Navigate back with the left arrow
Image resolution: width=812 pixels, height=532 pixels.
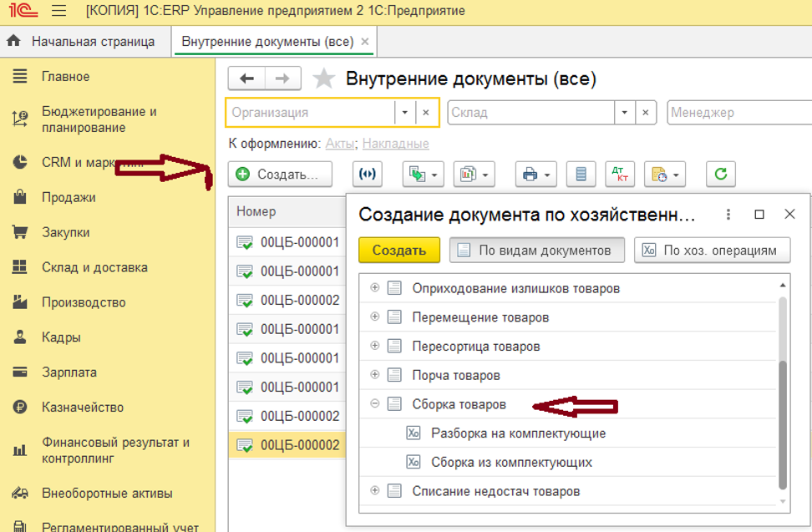point(246,79)
